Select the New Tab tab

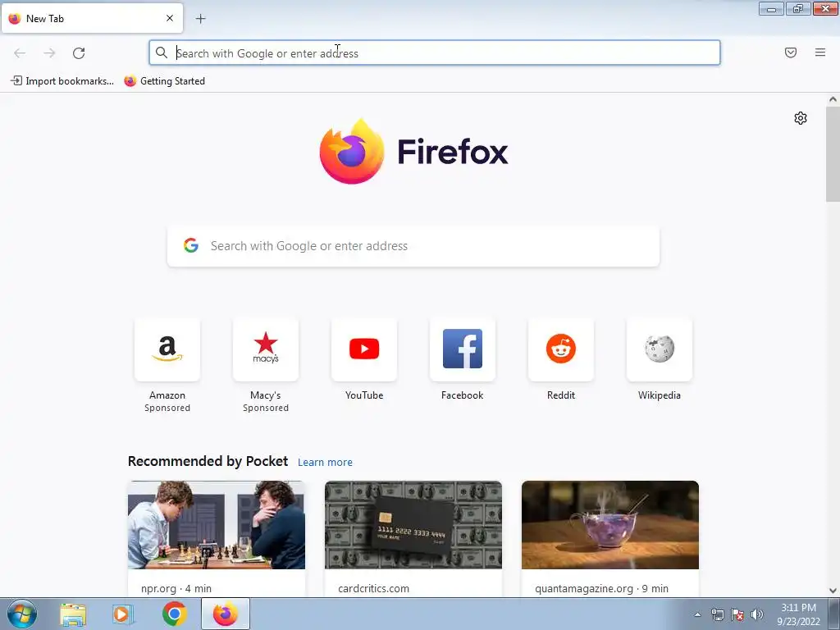point(92,18)
